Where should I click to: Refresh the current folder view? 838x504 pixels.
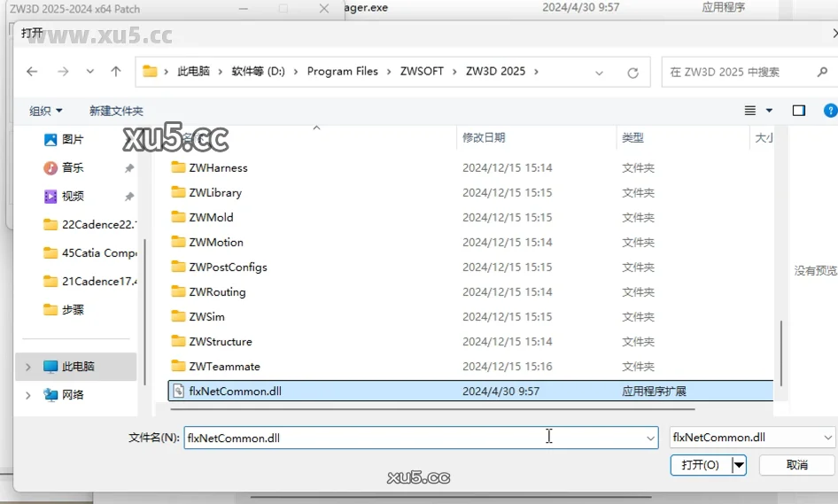tap(632, 73)
